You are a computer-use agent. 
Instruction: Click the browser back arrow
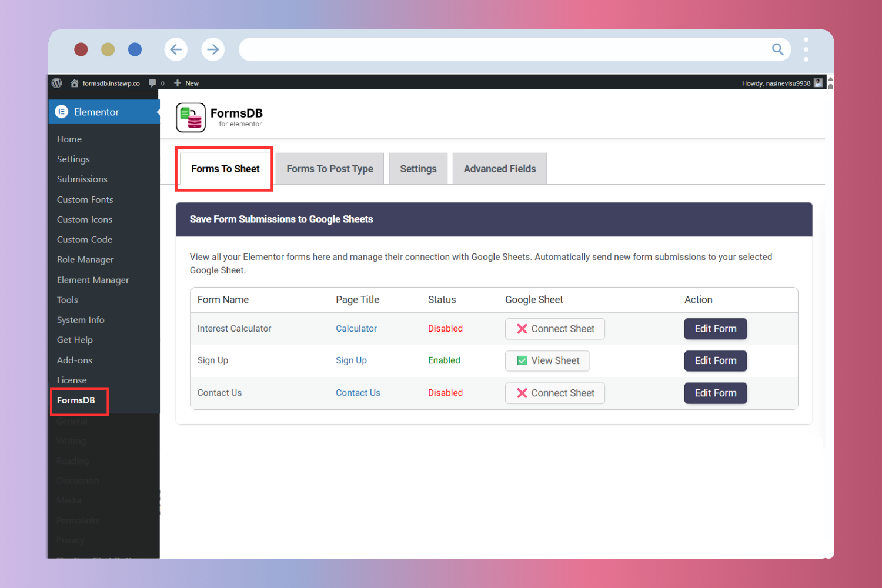pos(176,49)
